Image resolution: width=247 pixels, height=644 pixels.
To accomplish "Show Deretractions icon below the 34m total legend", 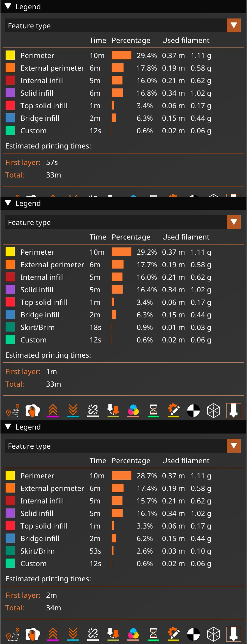I will [73, 634].
